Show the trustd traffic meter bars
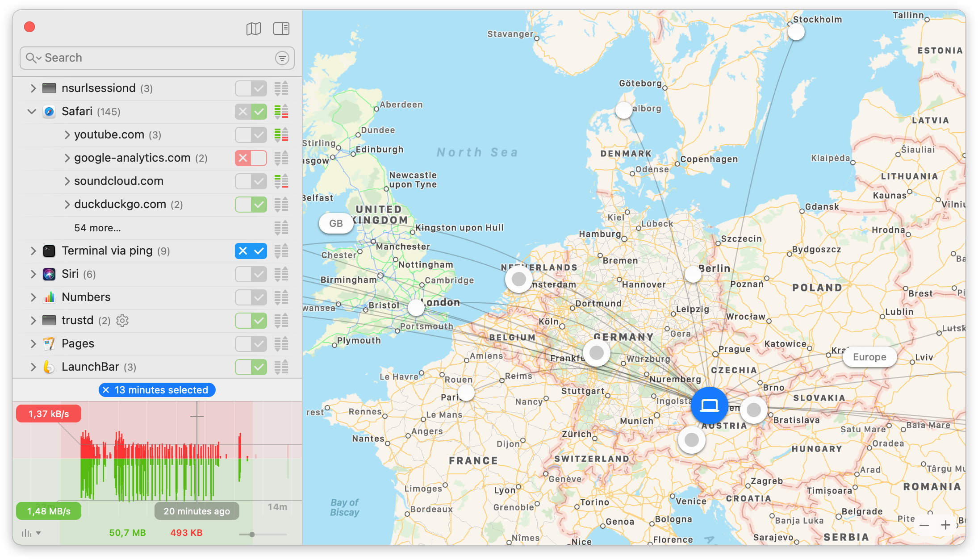 [x=281, y=321]
